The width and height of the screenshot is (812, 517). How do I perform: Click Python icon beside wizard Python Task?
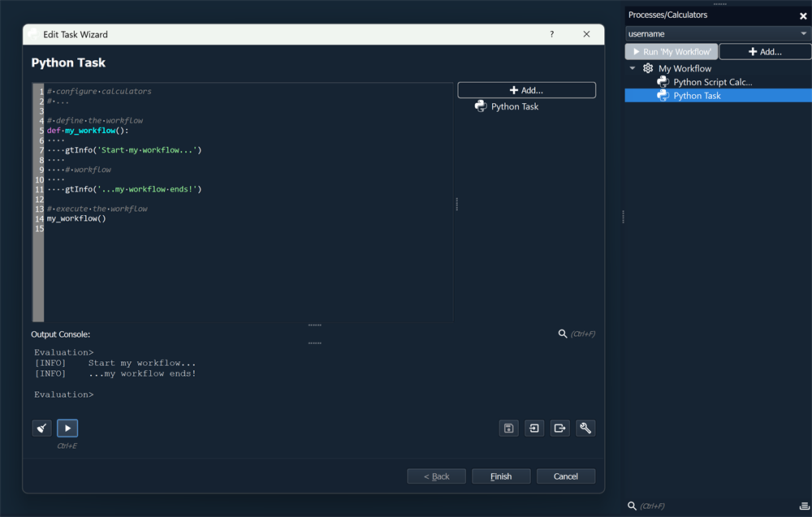point(481,106)
